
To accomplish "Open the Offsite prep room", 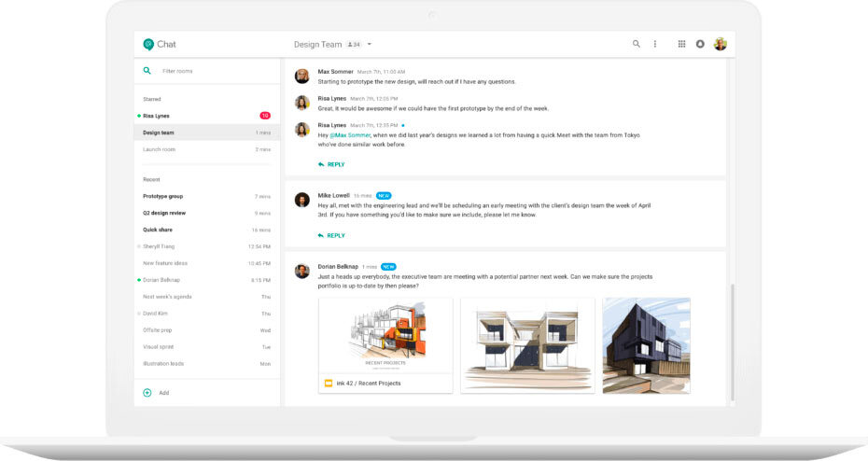I will pyautogui.click(x=207, y=330).
